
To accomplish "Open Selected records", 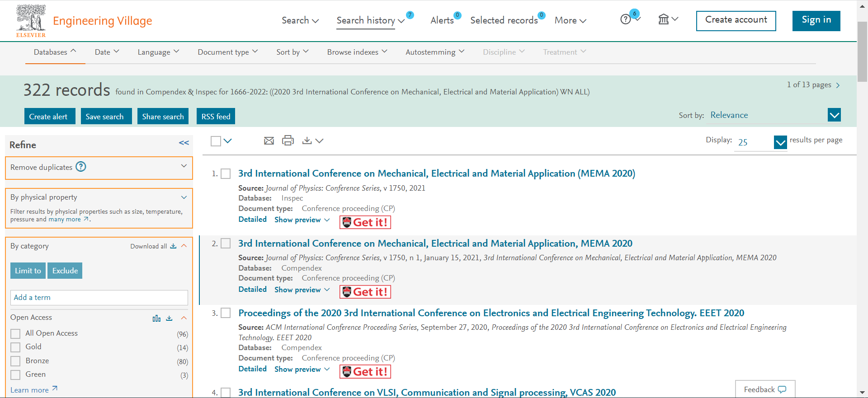I will pyautogui.click(x=504, y=20).
